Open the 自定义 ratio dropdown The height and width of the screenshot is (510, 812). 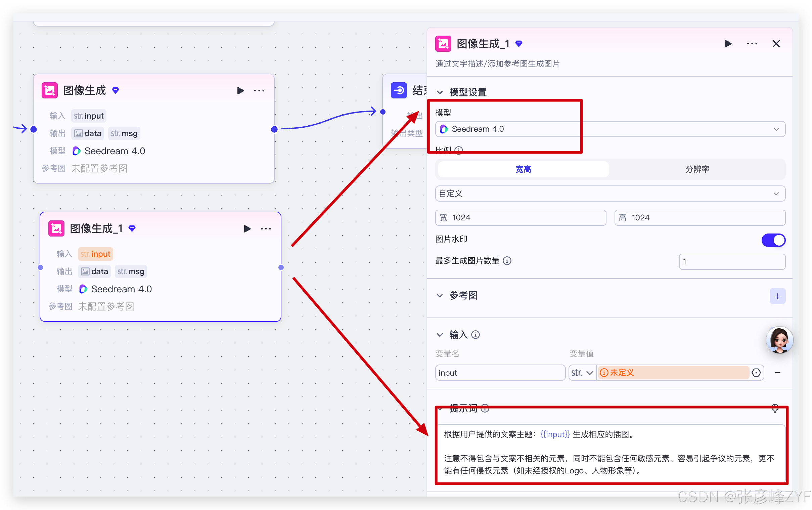[610, 194]
